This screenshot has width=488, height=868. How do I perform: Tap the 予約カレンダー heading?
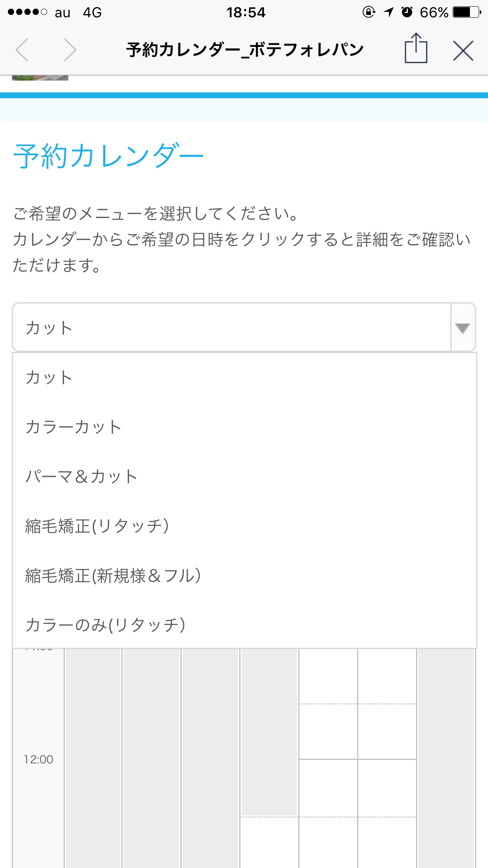click(108, 156)
